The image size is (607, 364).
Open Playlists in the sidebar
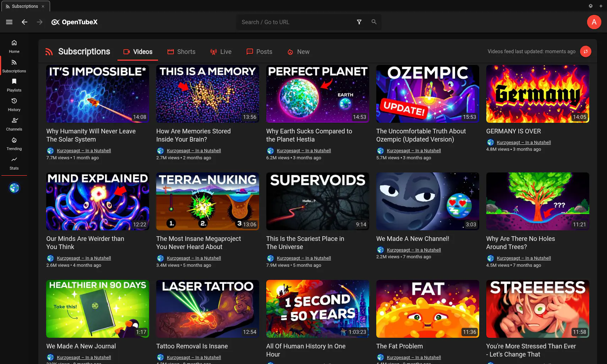[14, 85]
